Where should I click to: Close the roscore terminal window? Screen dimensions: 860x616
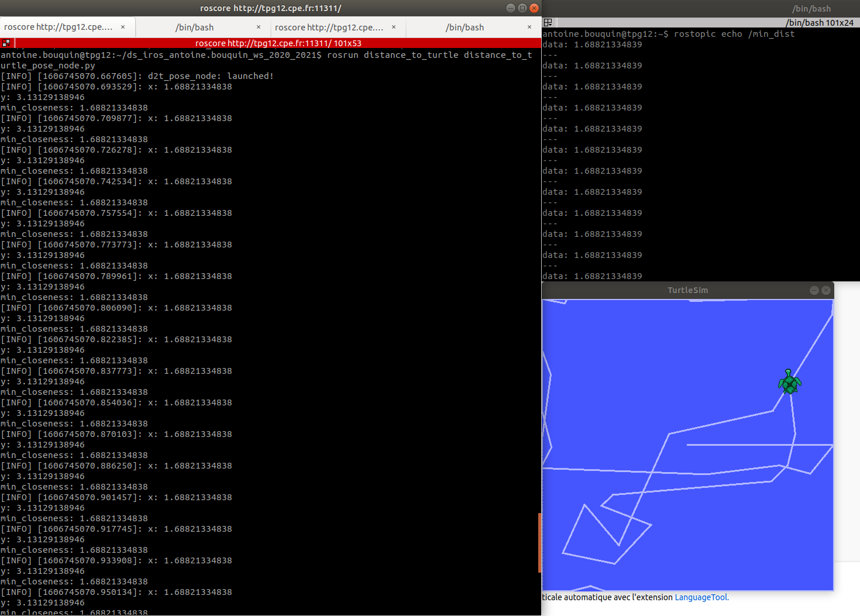coord(534,8)
